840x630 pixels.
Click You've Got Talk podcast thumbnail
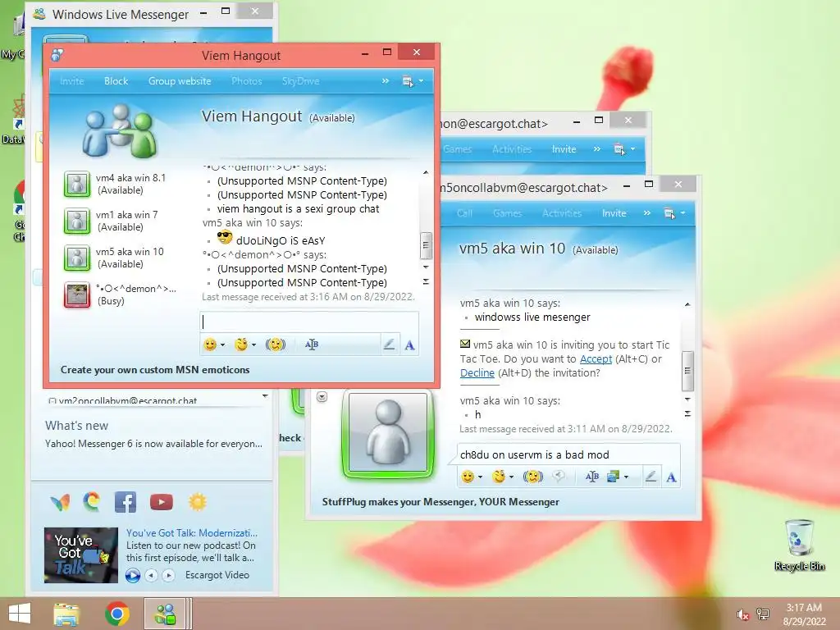81,555
